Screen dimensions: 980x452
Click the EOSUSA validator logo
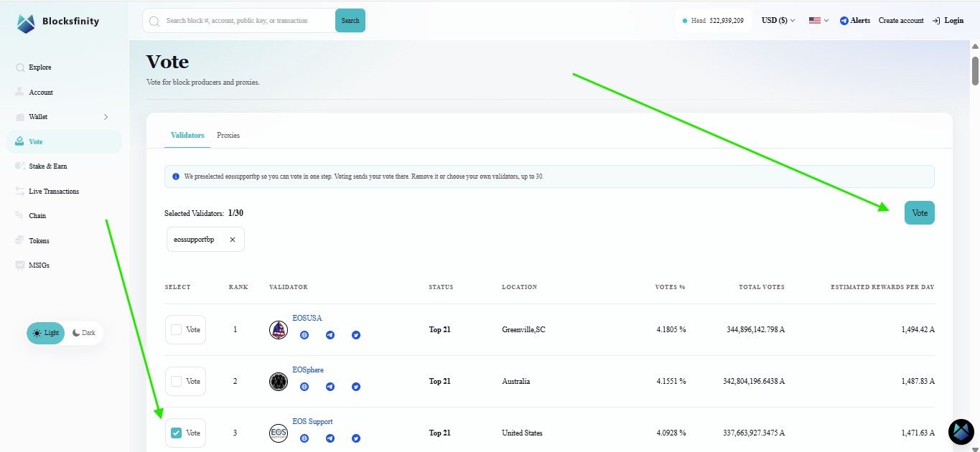[x=279, y=330]
